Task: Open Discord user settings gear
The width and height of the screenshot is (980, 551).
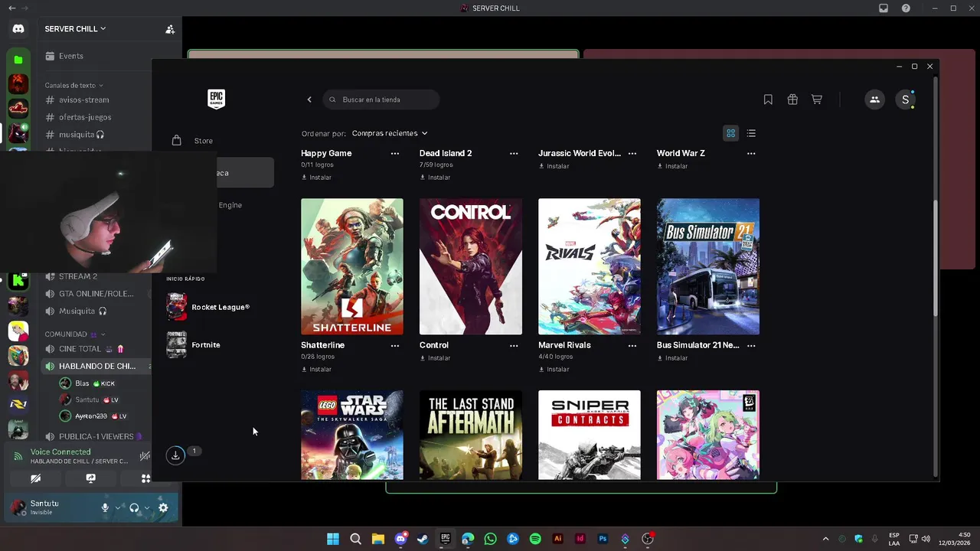Action: point(163,508)
